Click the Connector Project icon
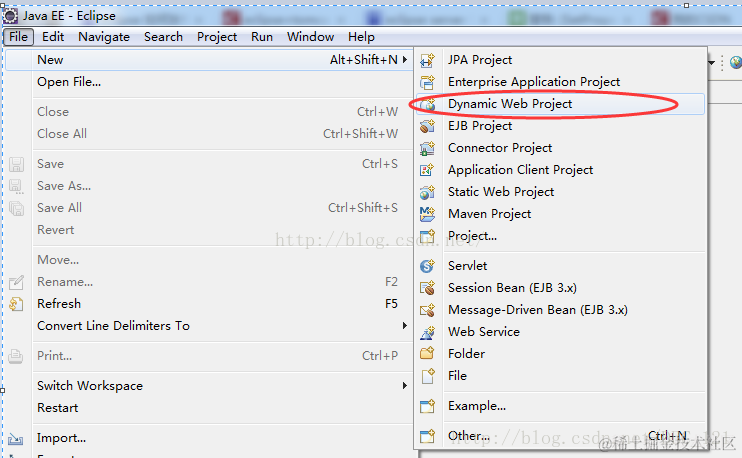Screen dimensions: 742x458 [427, 148]
